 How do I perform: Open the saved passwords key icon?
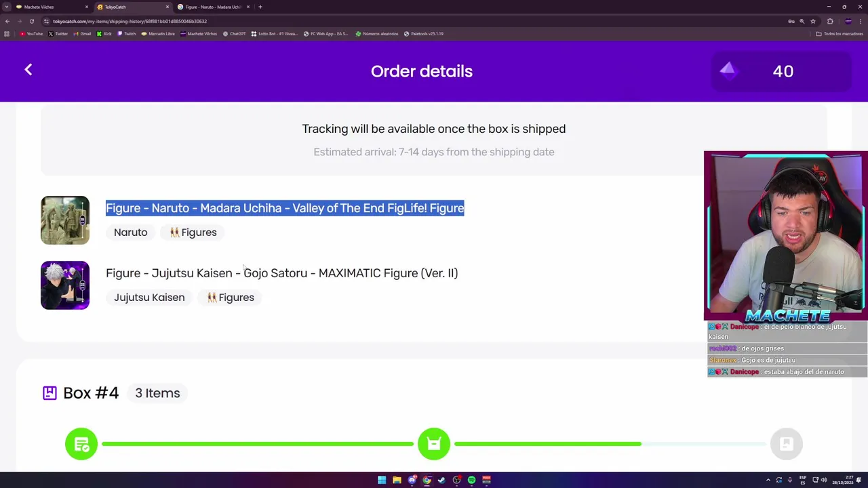pyautogui.click(x=791, y=21)
